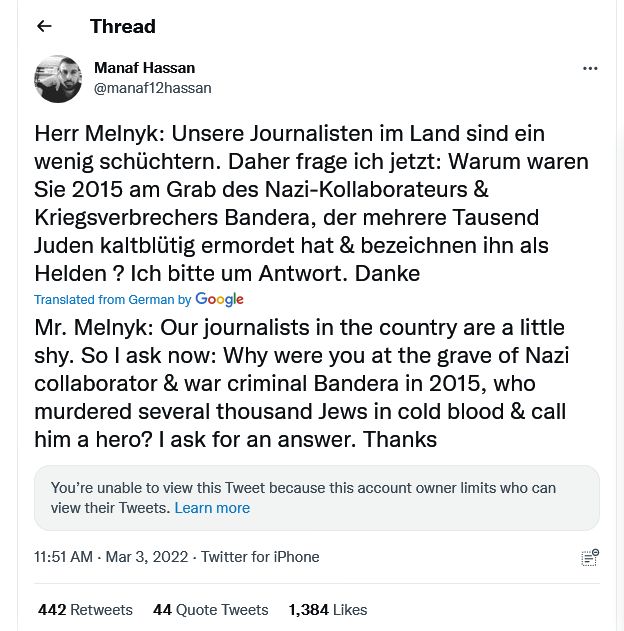Click the unavailable quoted Tweet notice box

pos(316,497)
